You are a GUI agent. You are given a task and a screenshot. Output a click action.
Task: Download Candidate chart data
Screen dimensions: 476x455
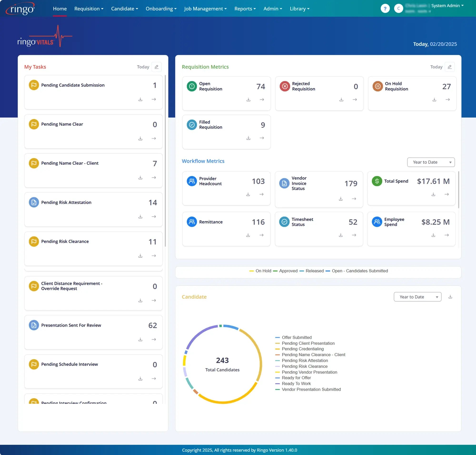coord(451,297)
